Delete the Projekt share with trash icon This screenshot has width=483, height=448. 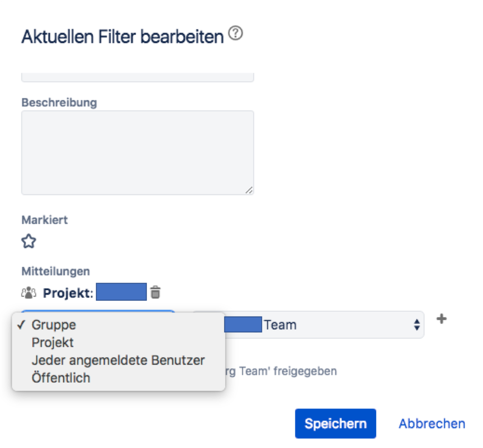point(155,292)
